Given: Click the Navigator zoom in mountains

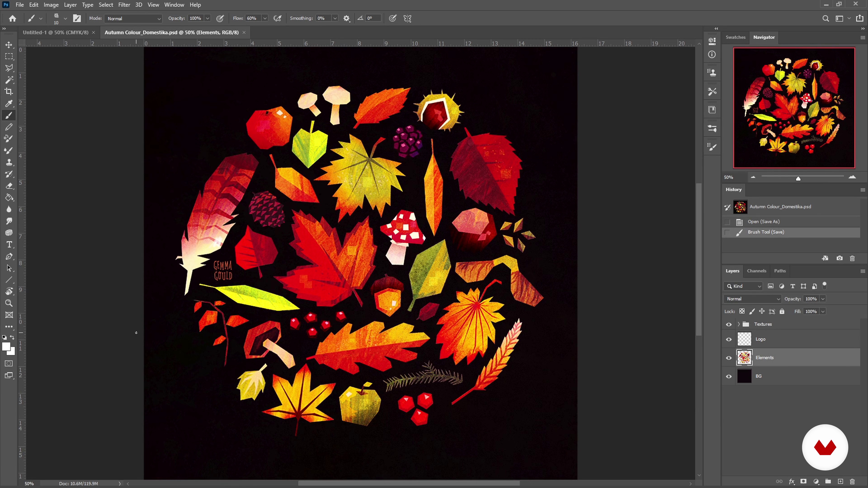Looking at the screenshot, I should pos(852,177).
